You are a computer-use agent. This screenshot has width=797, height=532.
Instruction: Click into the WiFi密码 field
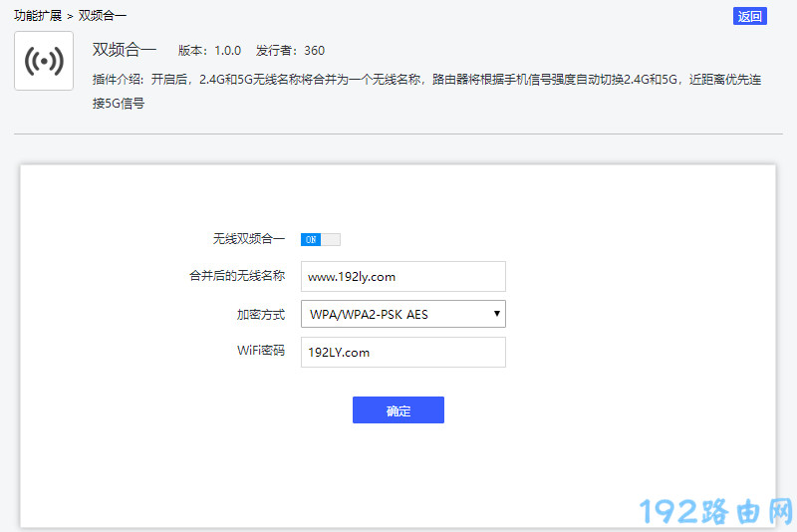tap(402, 352)
